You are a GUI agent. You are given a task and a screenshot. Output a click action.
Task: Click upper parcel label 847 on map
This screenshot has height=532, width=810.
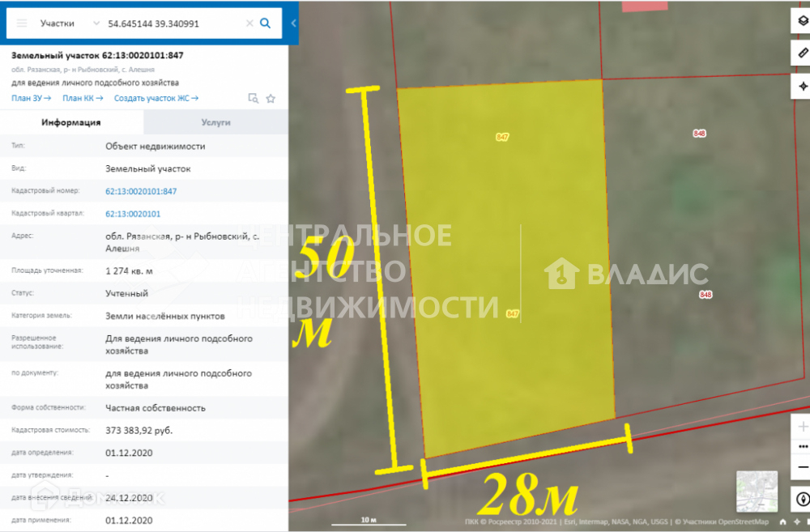click(502, 137)
